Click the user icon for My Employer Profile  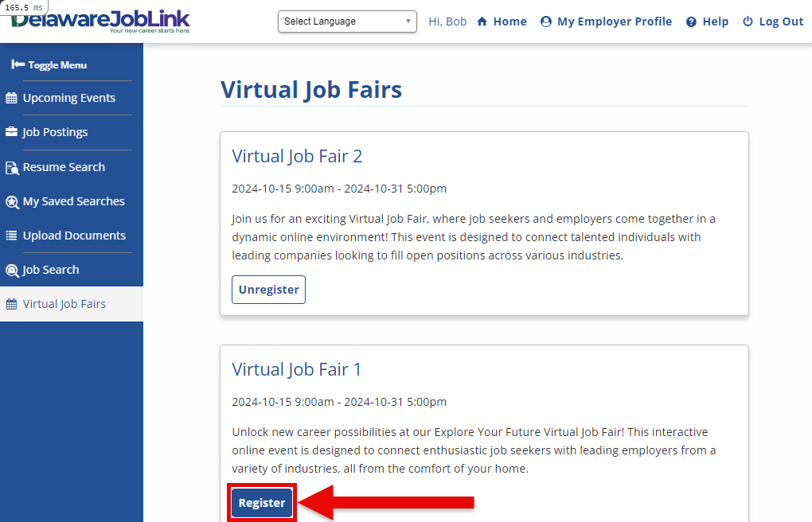(545, 21)
